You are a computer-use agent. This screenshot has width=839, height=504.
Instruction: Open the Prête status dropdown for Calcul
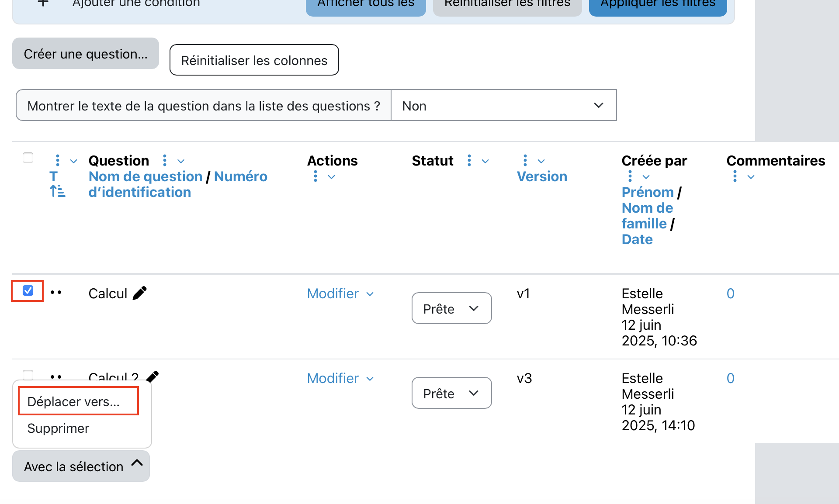[451, 308]
